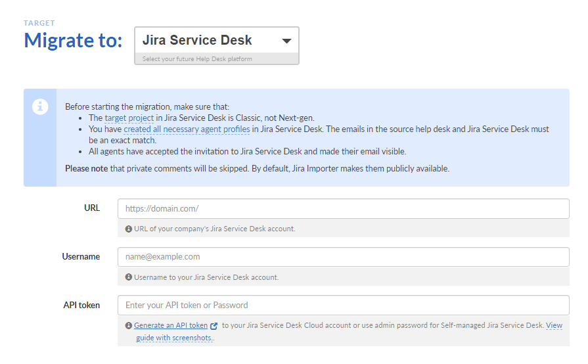The width and height of the screenshot is (588, 364).
Task: Follow the created all necessary agent profiles link
Action: [x=187, y=129]
